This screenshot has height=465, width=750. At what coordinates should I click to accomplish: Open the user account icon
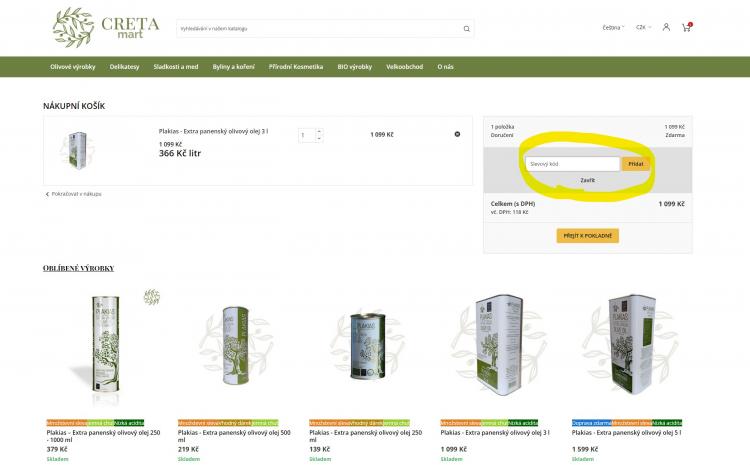tap(666, 27)
